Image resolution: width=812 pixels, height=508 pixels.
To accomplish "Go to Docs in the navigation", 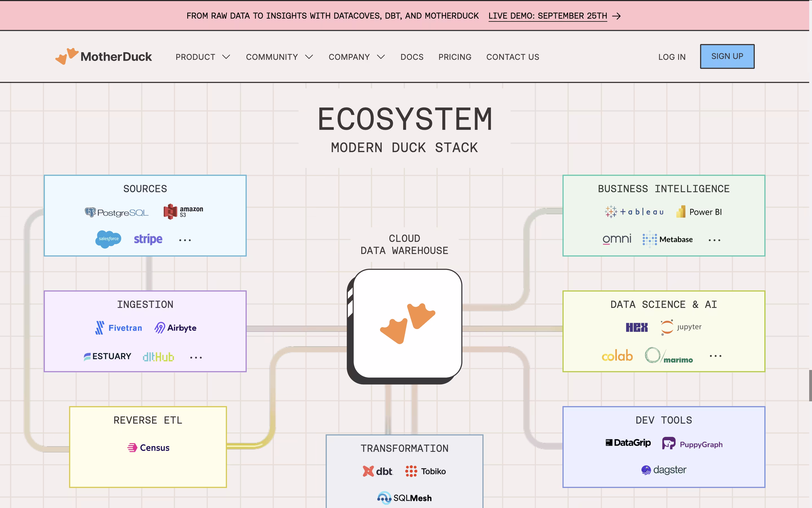I will click(412, 57).
